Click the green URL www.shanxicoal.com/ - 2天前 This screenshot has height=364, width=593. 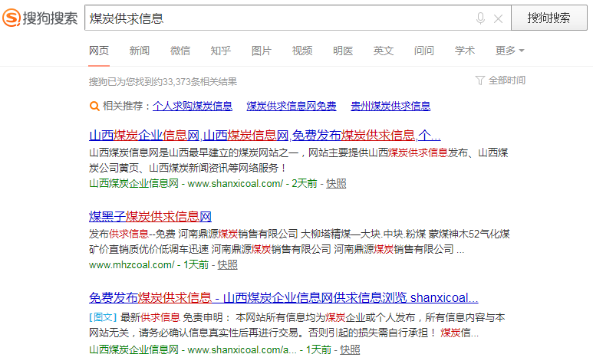pyautogui.click(x=252, y=183)
